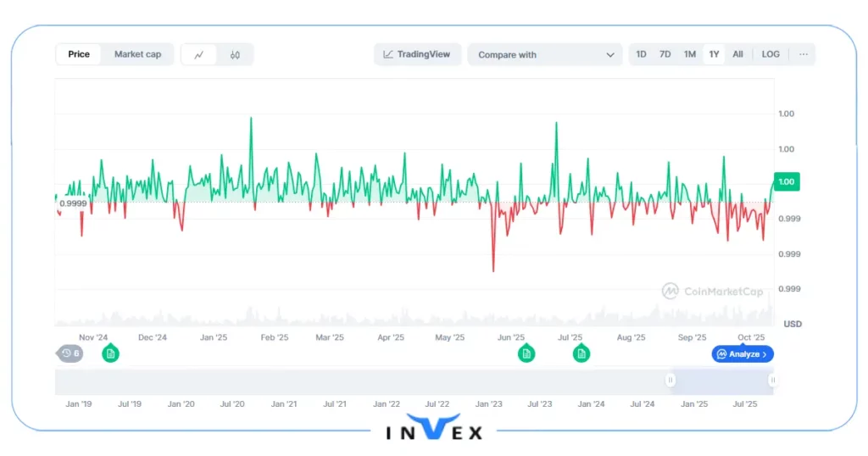
Task: Click the chevron arrow in Compare with
Action: point(610,55)
